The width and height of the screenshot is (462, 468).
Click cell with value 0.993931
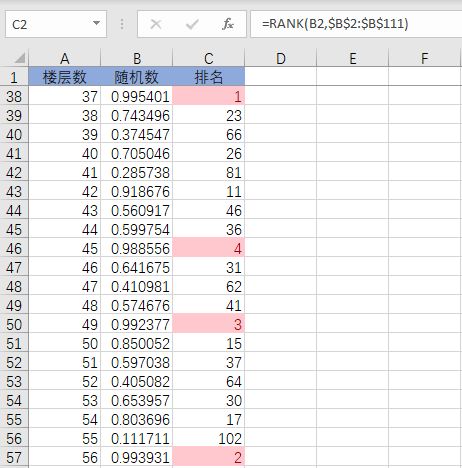[137, 457]
